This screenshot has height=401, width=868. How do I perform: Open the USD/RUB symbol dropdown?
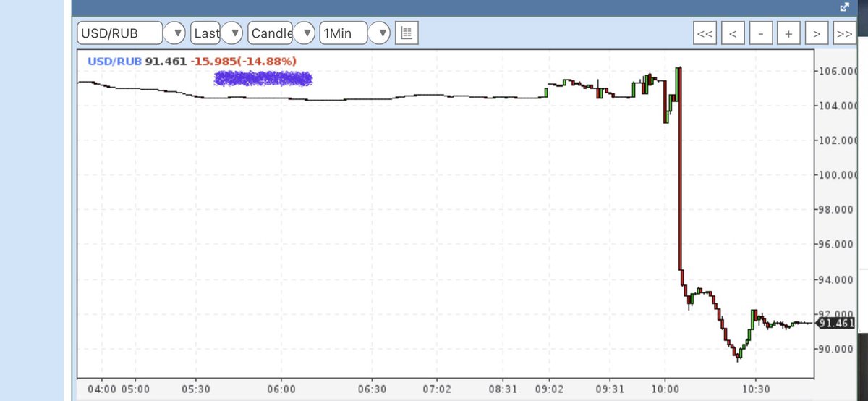pyautogui.click(x=176, y=33)
